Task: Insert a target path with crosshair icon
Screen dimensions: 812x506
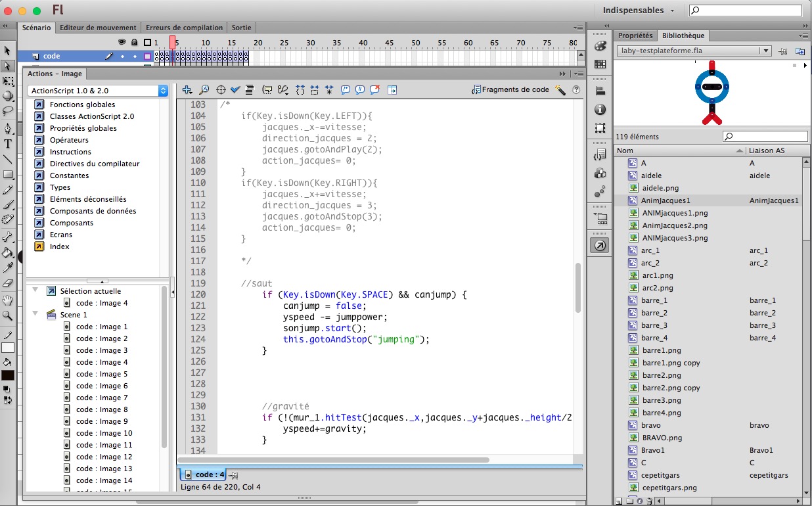Action: point(221,90)
